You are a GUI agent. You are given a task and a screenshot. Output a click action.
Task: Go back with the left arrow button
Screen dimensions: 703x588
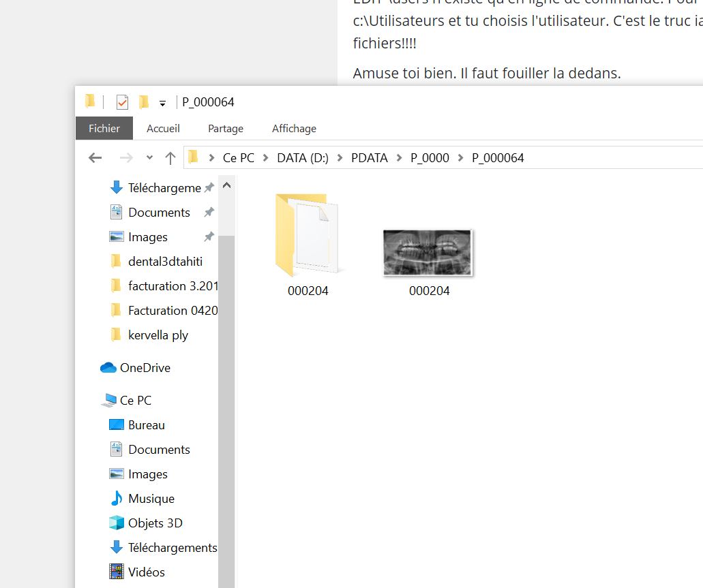[95, 158]
